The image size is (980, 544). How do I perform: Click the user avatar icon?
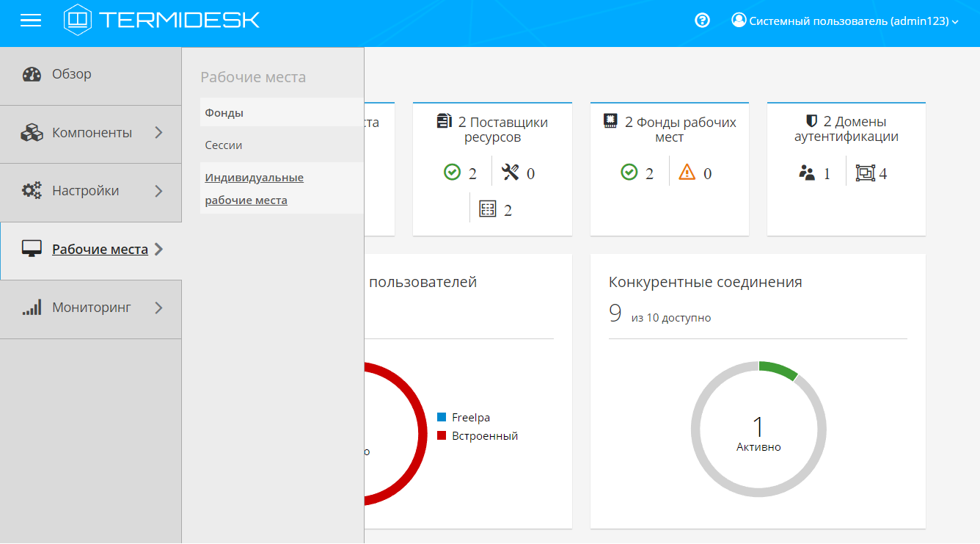coord(739,21)
